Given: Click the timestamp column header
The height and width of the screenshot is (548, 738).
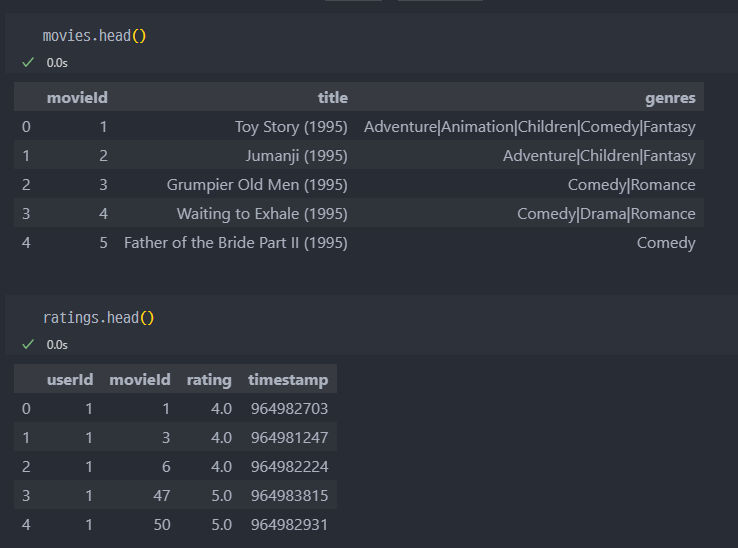Looking at the screenshot, I should pyautogui.click(x=288, y=379).
